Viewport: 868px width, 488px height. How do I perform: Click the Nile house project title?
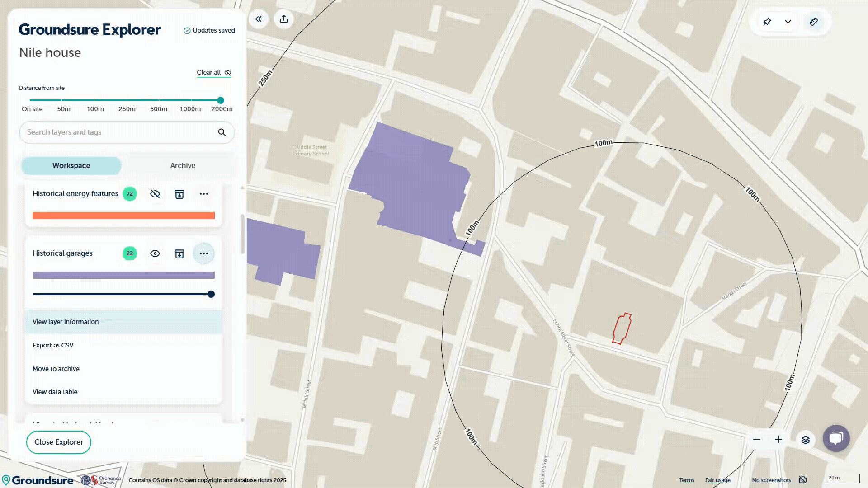(x=50, y=53)
